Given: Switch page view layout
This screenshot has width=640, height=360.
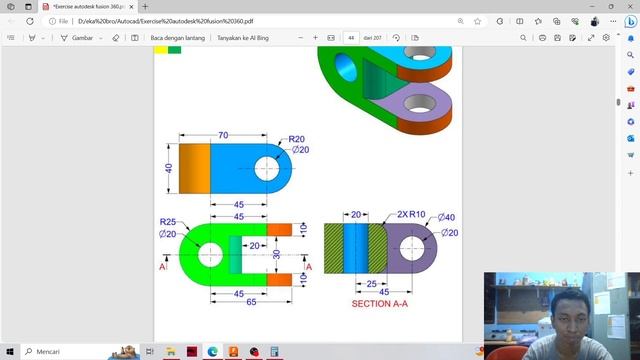Looking at the screenshot, I should 415,38.
